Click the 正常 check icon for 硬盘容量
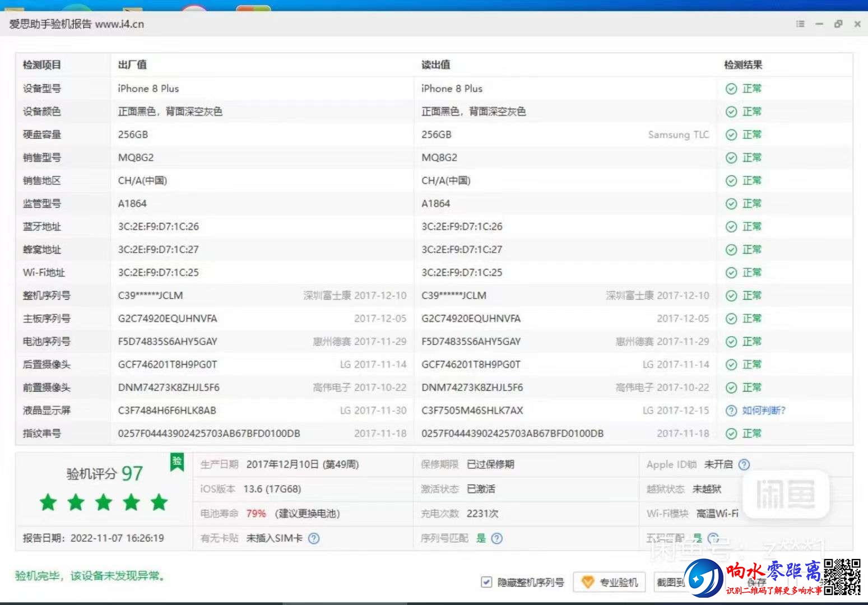The image size is (868, 605). [731, 134]
